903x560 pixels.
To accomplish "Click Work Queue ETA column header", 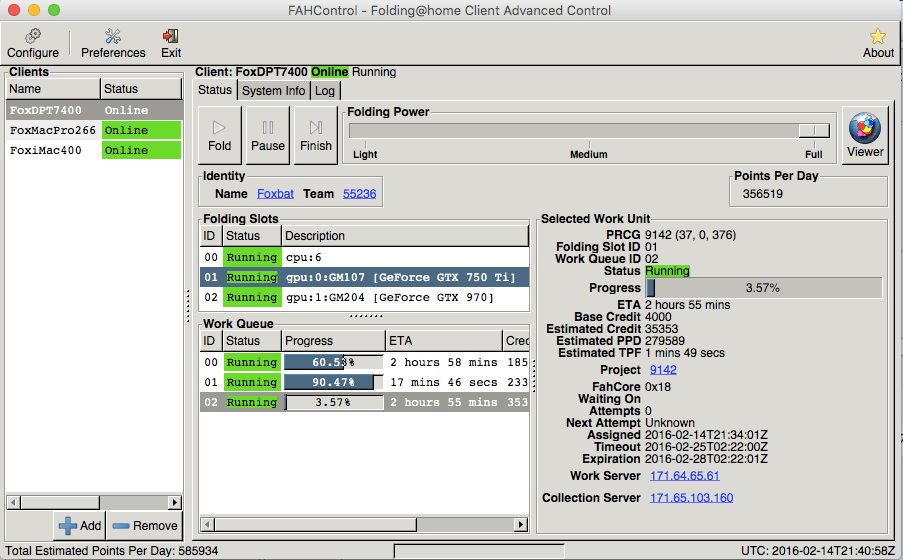I will [x=444, y=340].
